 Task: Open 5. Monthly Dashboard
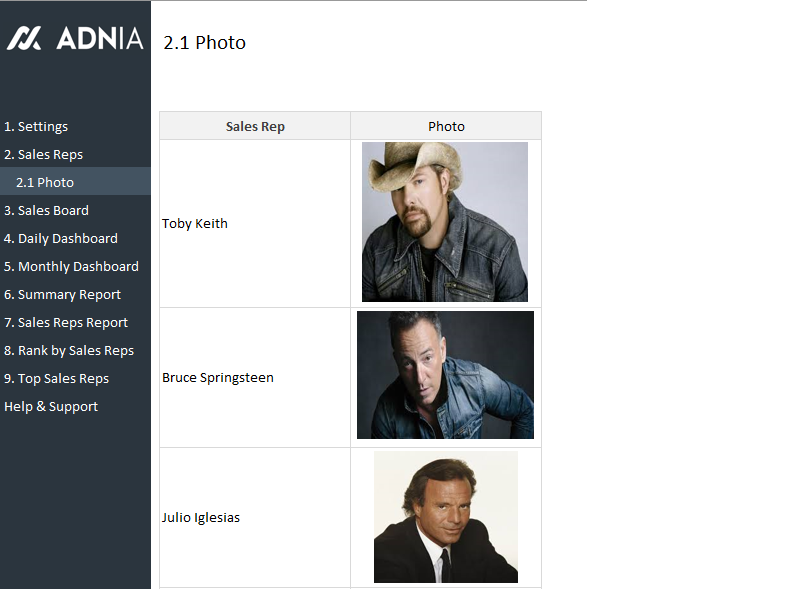coord(71,267)
